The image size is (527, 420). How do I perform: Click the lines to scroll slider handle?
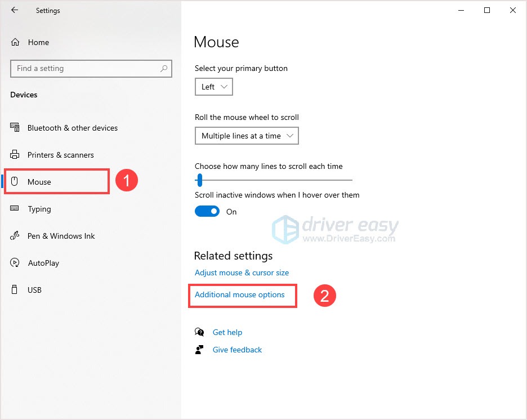(x=199, y=180)
